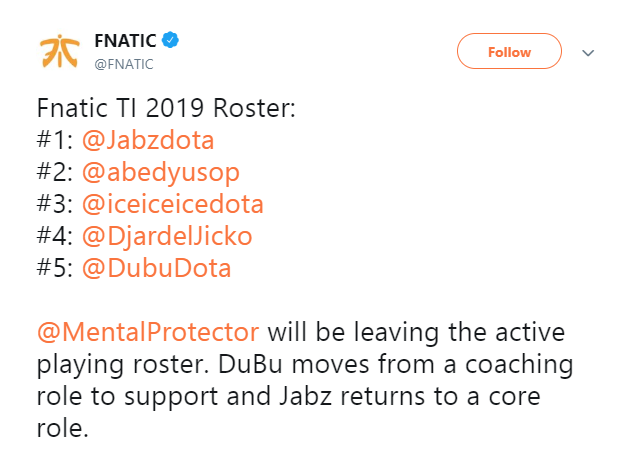Click the "Fnatic TI 2019 Roster:" heading line
Screen dimensions: 628x450
(165, 108)
